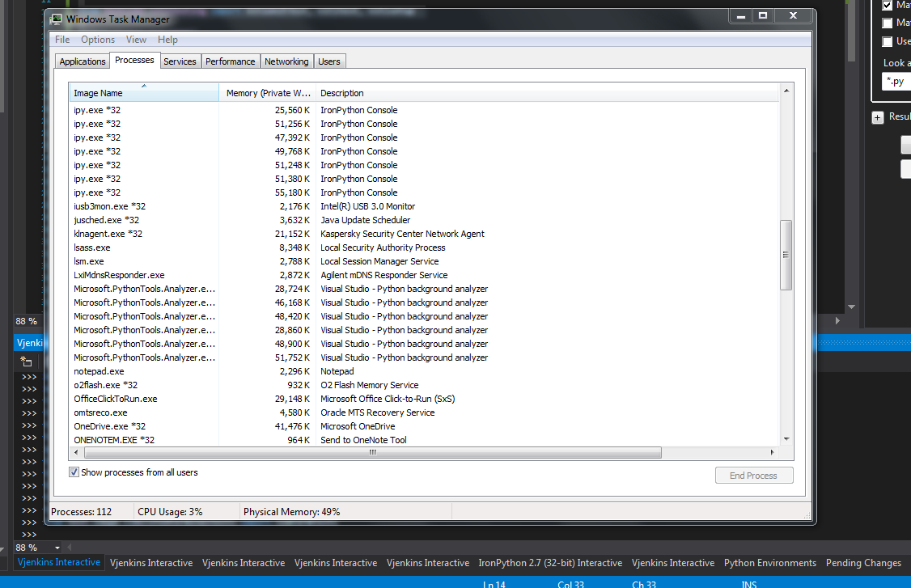Enable the Use option checkbox in search panel
The width and height of the screenshot is (911, 588).
pos(888,40)
